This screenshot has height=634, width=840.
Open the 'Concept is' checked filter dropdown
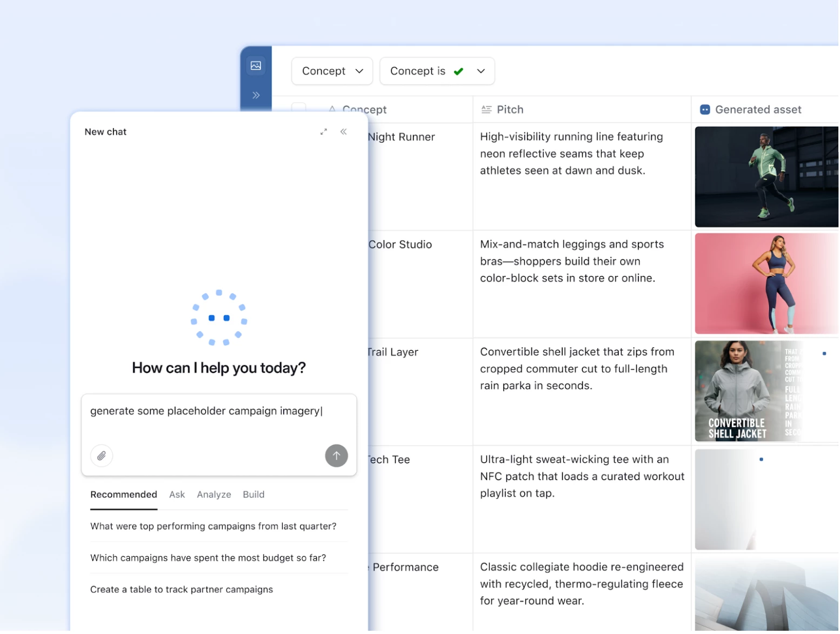437,71
